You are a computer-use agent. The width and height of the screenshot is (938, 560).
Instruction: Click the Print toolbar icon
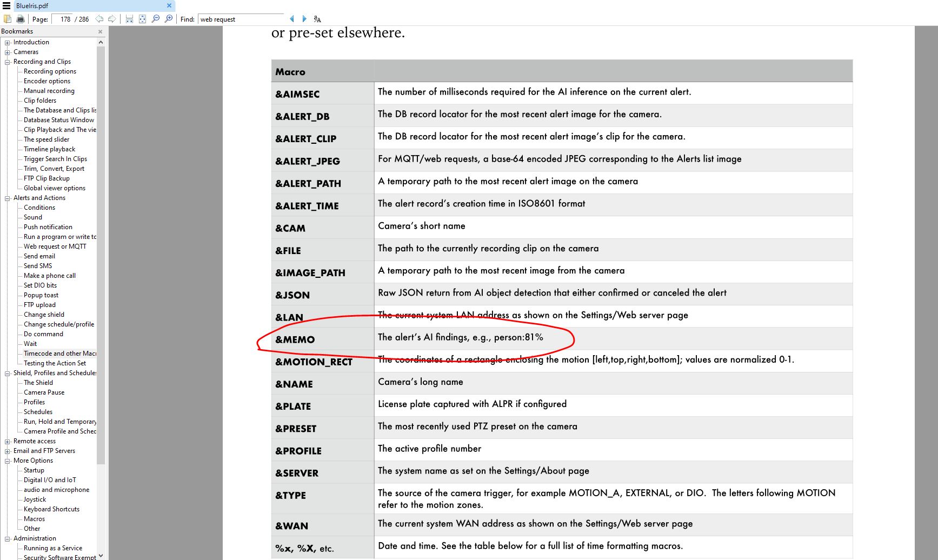[21, 19]
